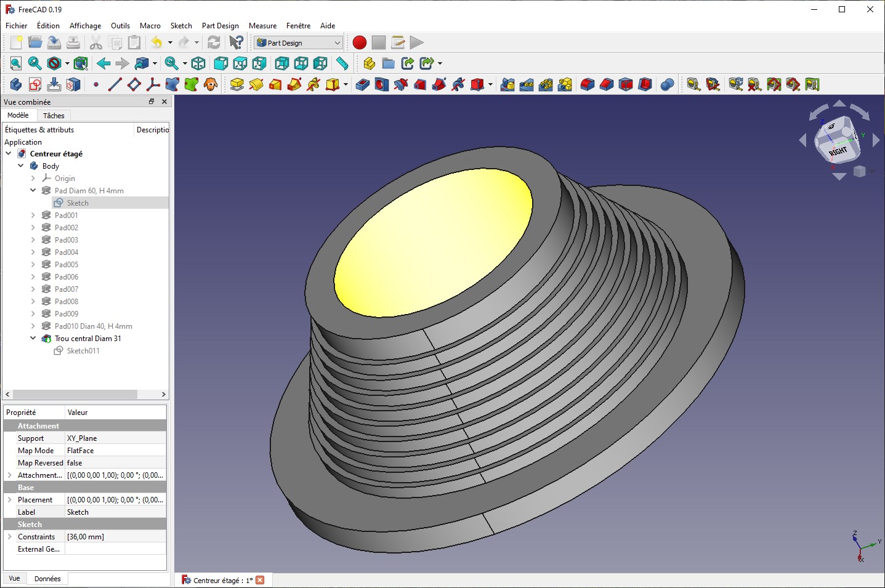The image size is (885, 588).
Task: Expand the Pad005 tree node
Action: coord(33,264)
